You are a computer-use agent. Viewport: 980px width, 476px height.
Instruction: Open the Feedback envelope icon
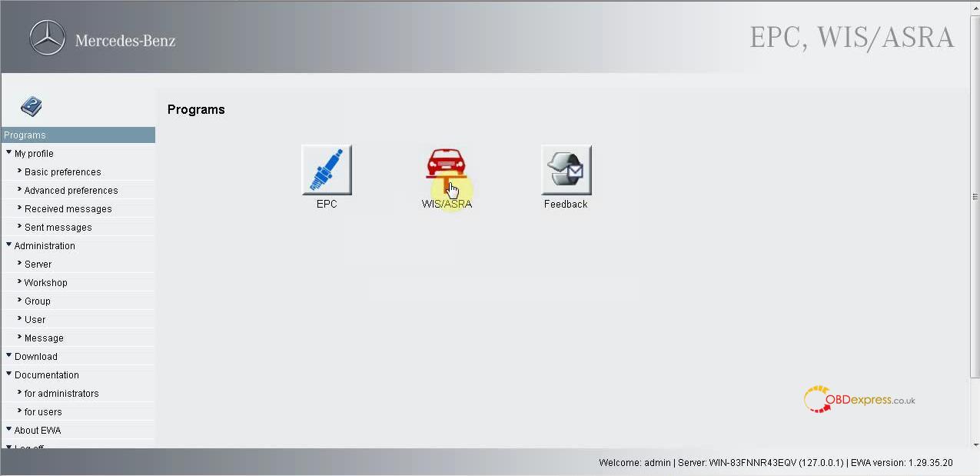[566, 170]
